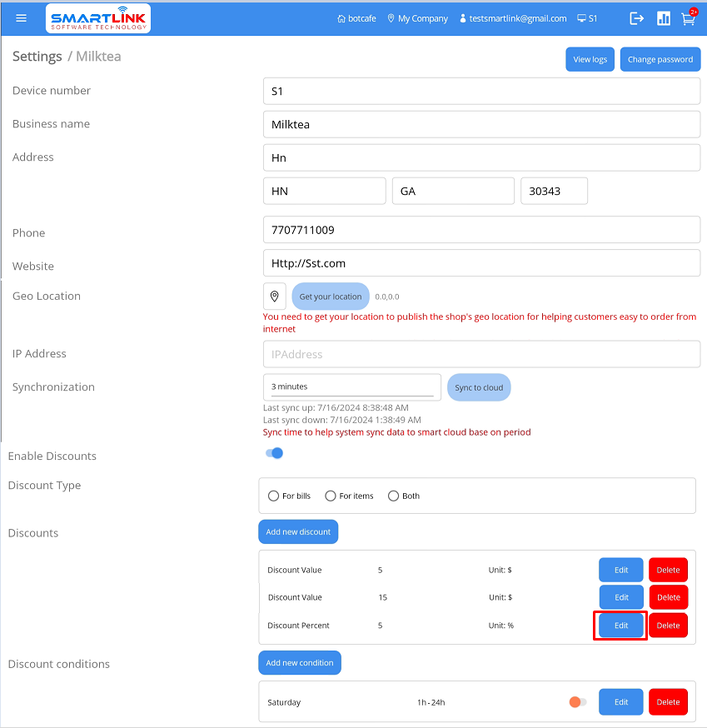707x728 pixels.
Task: Click Add new discount button
Action: pyautogui.click(x=298, y=531)
